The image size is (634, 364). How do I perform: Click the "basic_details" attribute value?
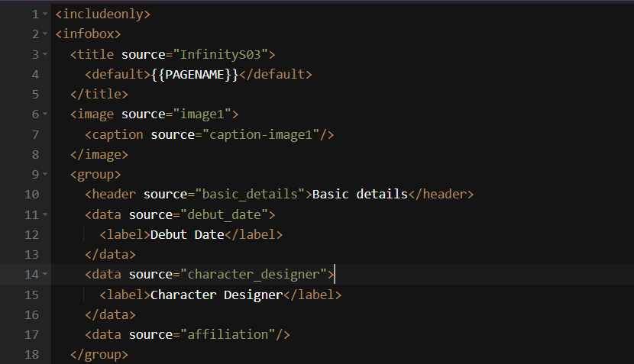[x=250, y=195]
